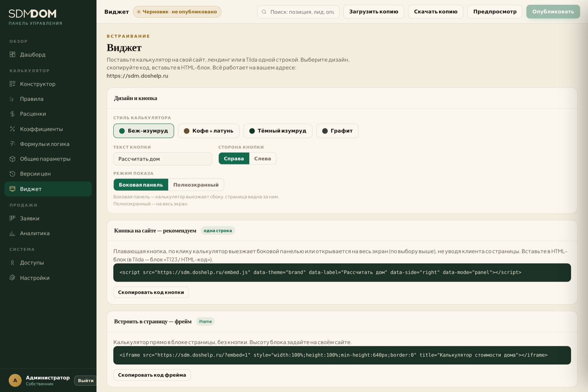Open Дашборд menu item
This screenshot has height=392, width=588.
point(48,54)
